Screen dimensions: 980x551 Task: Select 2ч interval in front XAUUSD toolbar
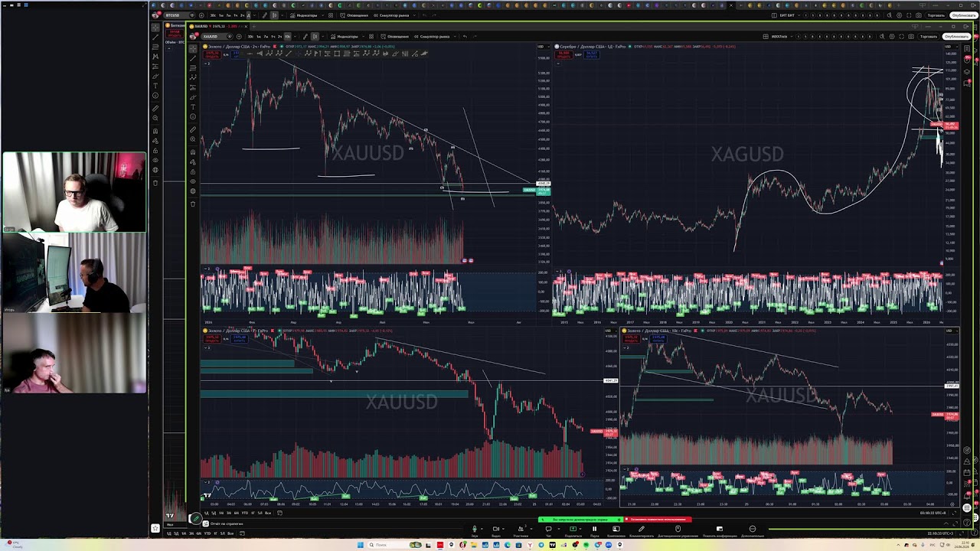[x=279, y=36]
